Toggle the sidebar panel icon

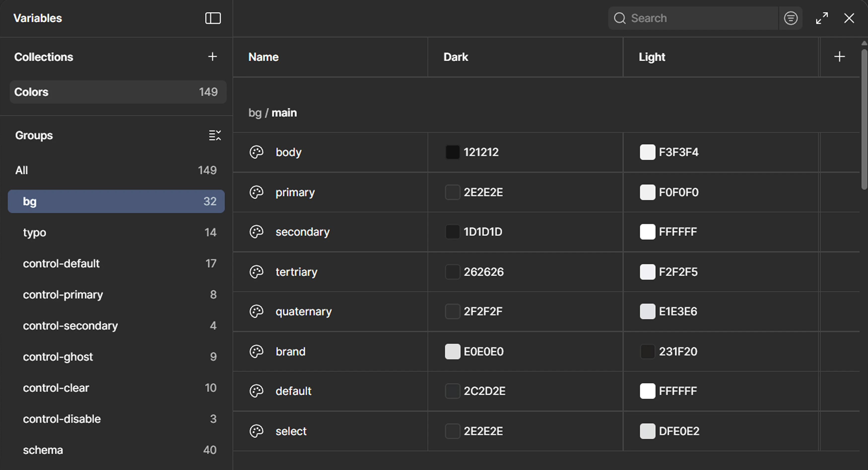tap(213, 18)
